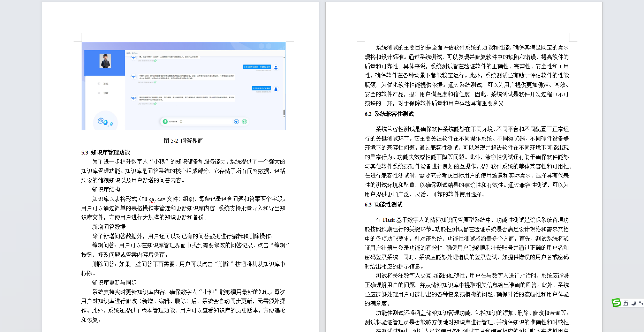The image size is (644, 332).
Task: Click the top blue user avatar icon in figure
Action: 276,67
